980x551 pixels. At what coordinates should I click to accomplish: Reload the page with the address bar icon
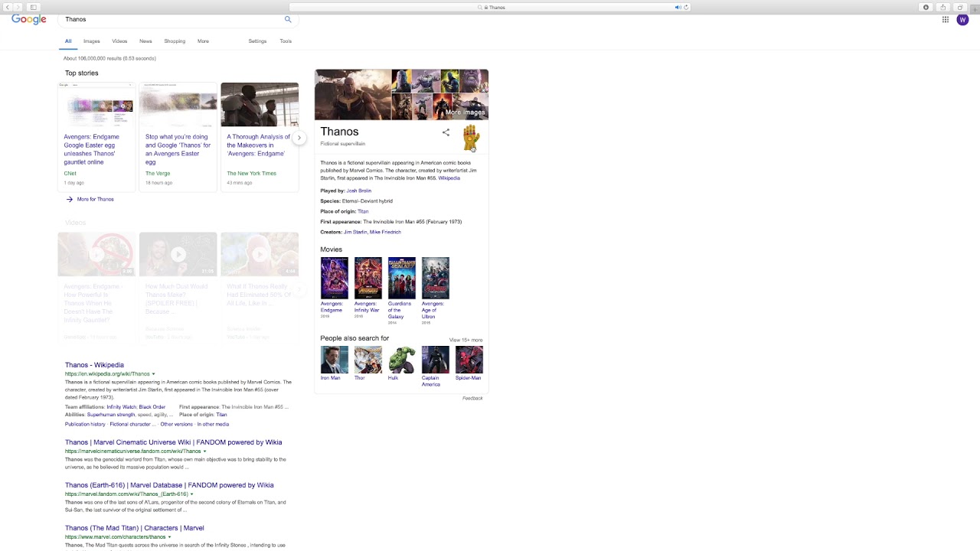click(686, 7)
